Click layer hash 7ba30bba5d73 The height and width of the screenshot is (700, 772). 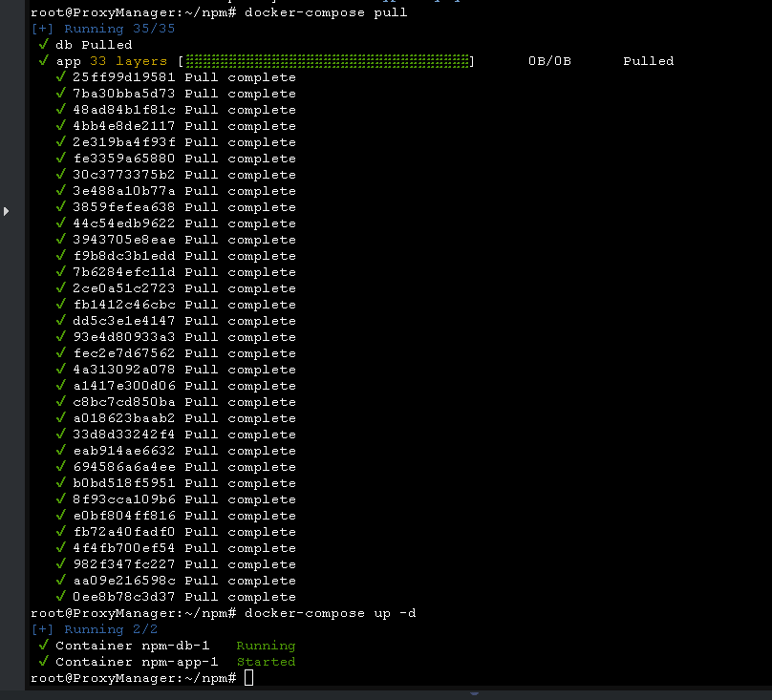tap(123, 94)
